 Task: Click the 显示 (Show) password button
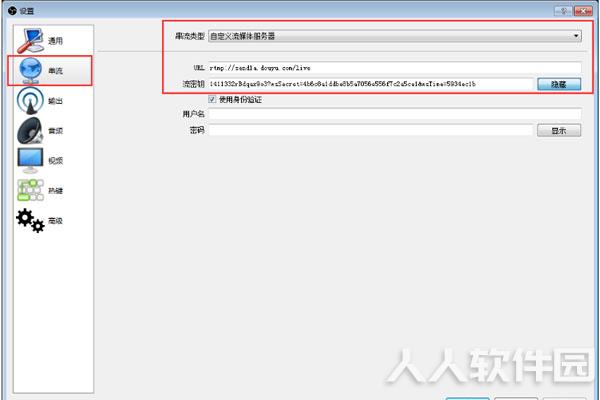click(559, 131)
